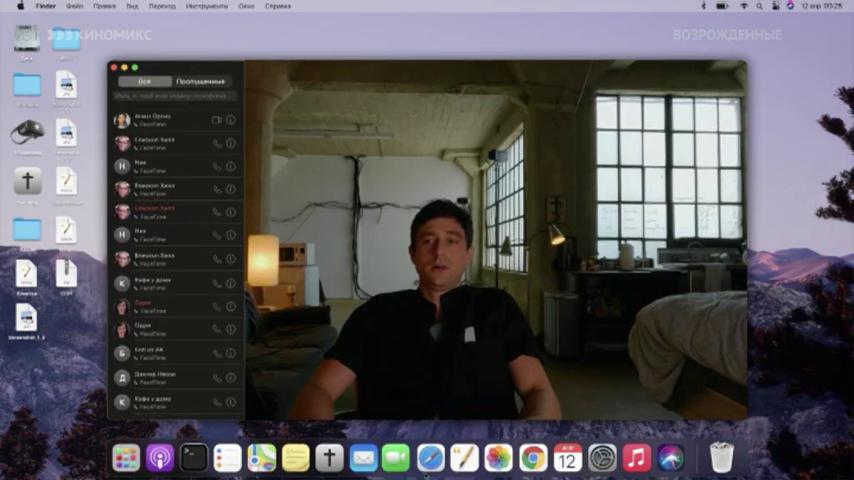The height and width of the screenshot is (480, 854).
Task: Open Google Chrome from the Dock
Action: click(533, 458)
